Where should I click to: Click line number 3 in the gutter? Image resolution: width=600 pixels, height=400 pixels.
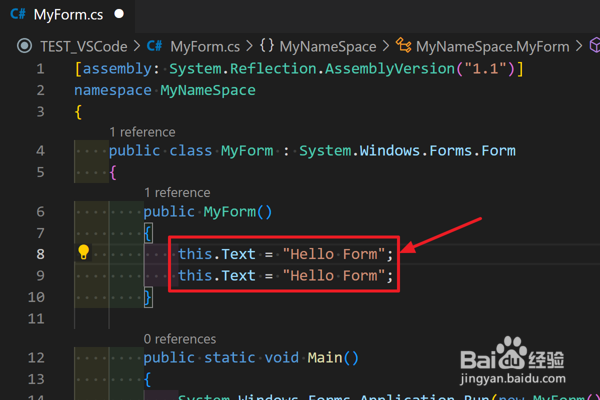coord(41,112)
